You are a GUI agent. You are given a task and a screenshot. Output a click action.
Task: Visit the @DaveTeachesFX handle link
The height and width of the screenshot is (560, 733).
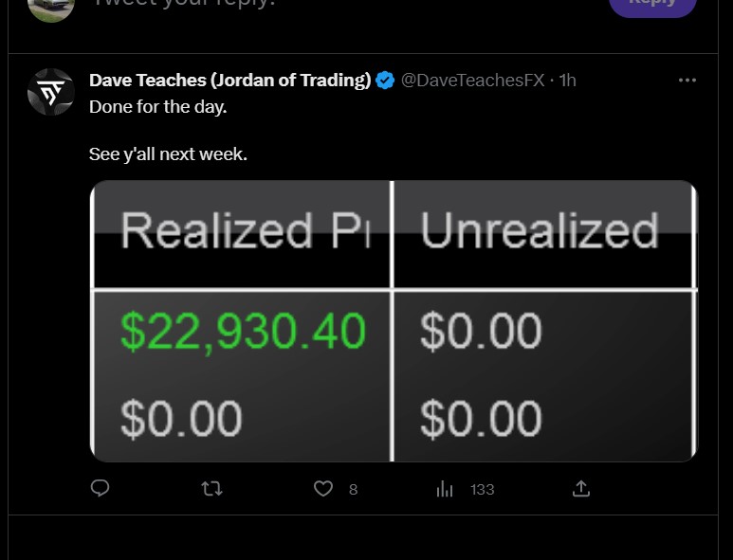(x=473, y=81)
